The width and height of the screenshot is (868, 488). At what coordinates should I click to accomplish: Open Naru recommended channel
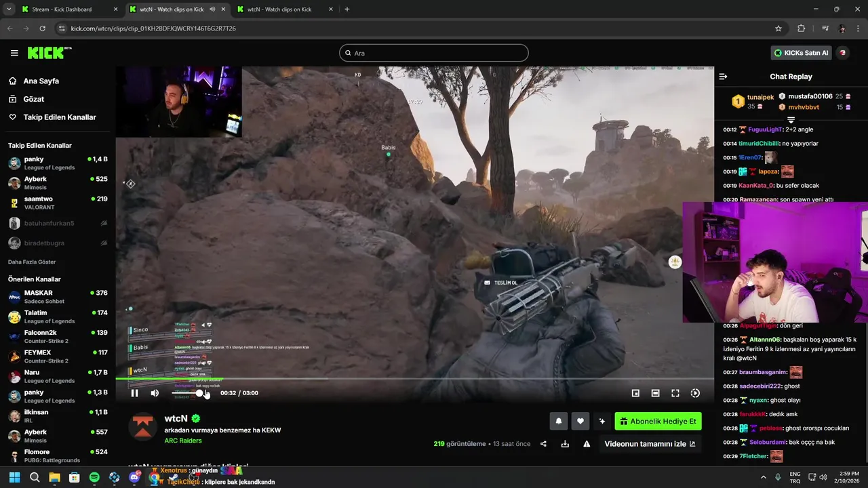click(58, 376)
